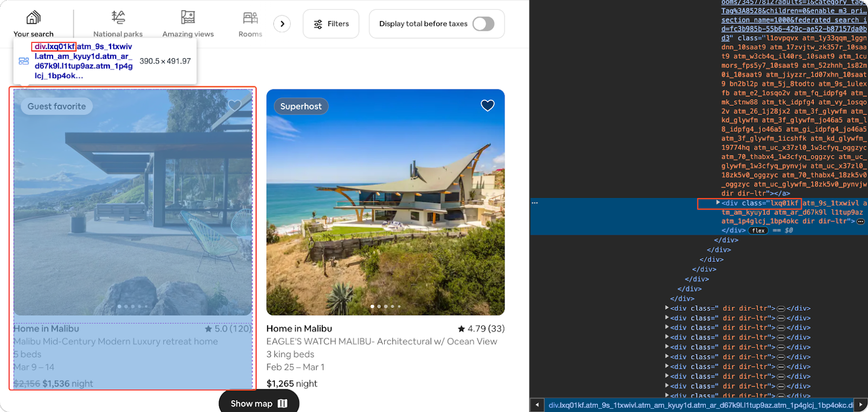Save the Superhost listing with heart
The width and height of the screenshot is (868, 412).
pyautogui.click(x=487, y=106)
